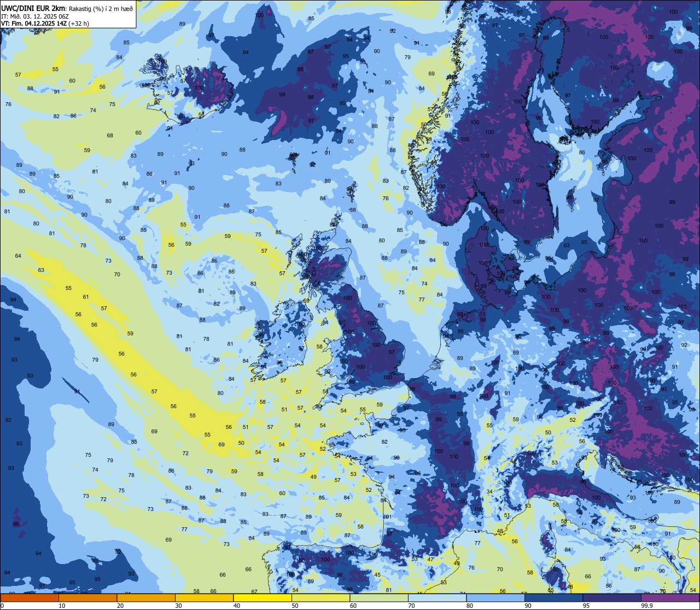Click the 80–90% medium blue legend swatch
The image size is (700, 610).
pyautogui.click(x=495, y=597)
